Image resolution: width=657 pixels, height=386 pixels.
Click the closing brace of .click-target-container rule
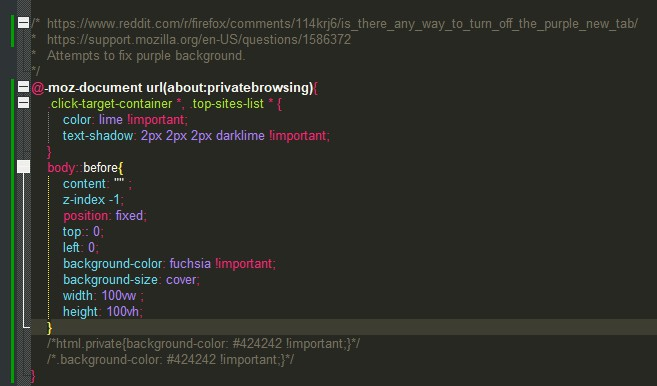click(x=49, y=151)
